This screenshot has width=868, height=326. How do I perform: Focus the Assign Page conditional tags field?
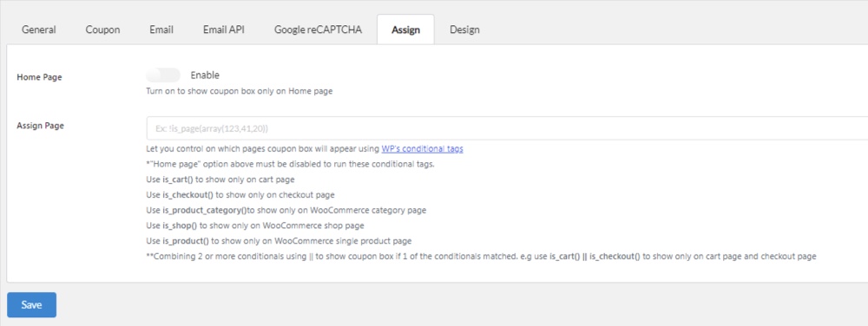pyautogui.click(x=507, y=128)
